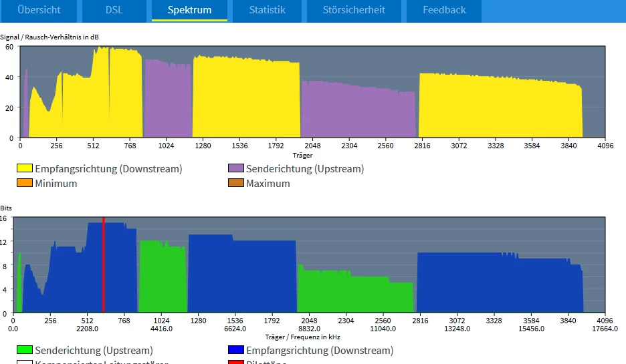Click the '60' dB value on SNR axis
The height and width of the screenshot is (364, 626).
(9, 47)
